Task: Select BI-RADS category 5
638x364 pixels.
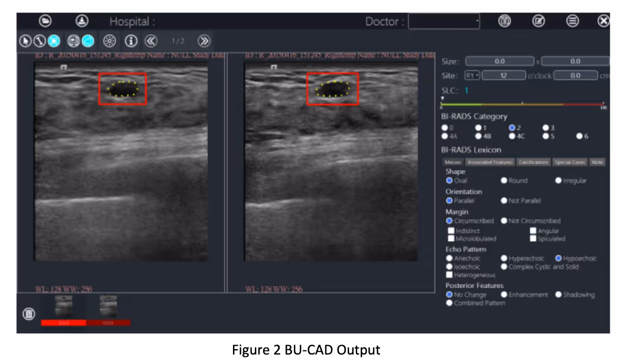Action: 546,136
